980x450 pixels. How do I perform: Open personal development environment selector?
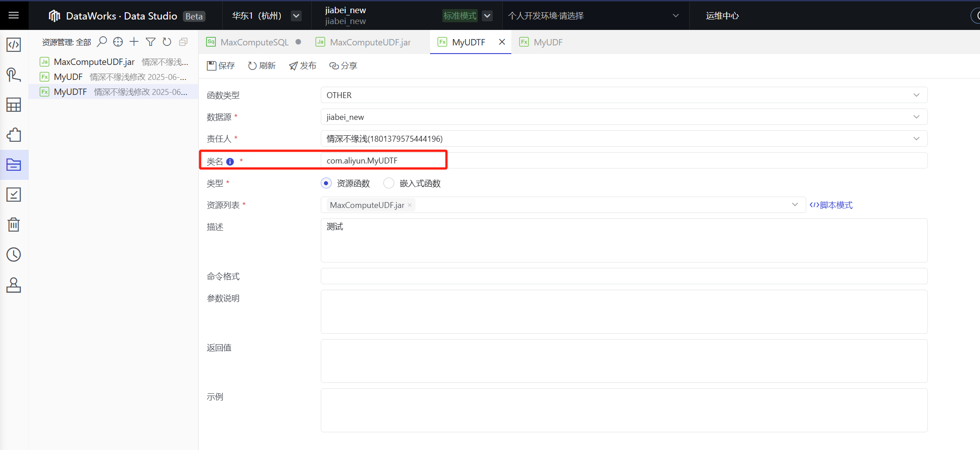pyautogui.click(x=594, y=16)
